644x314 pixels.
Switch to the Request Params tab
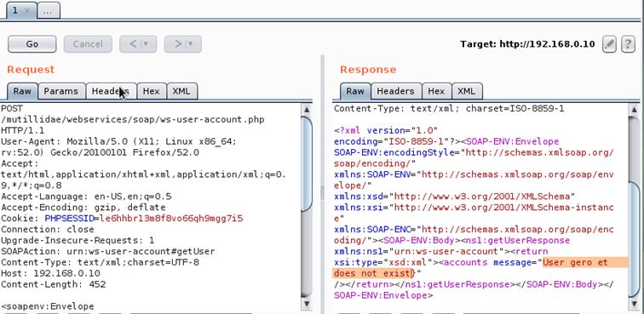click(x=61, y=91)
